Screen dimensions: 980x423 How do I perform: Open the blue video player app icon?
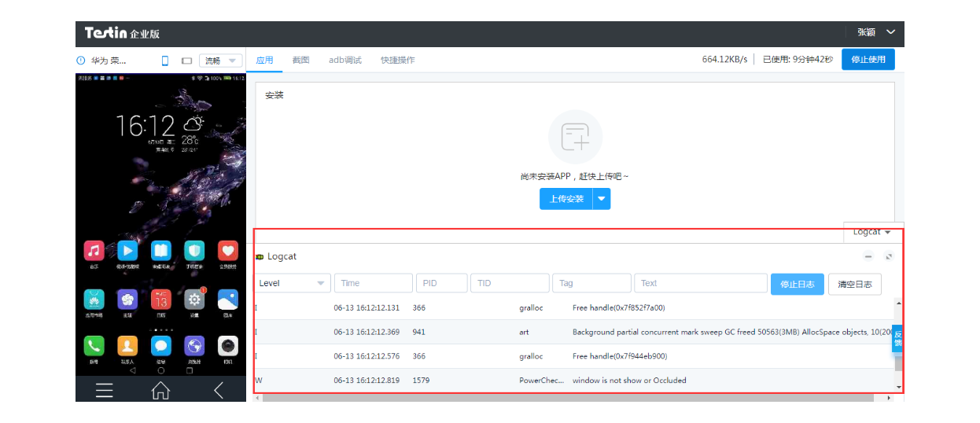pyautogui.click(x=127, y=251)
